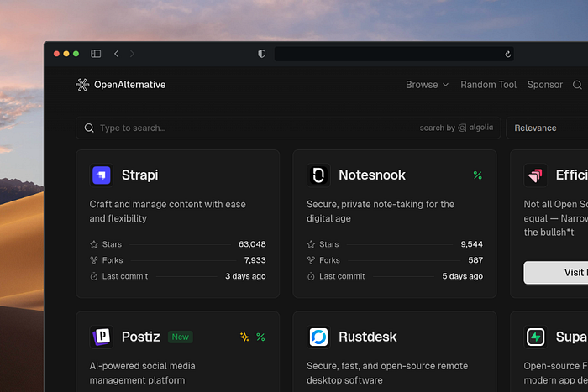
Task: Click the Postiz discount percent icon
Action: [260, 337]
